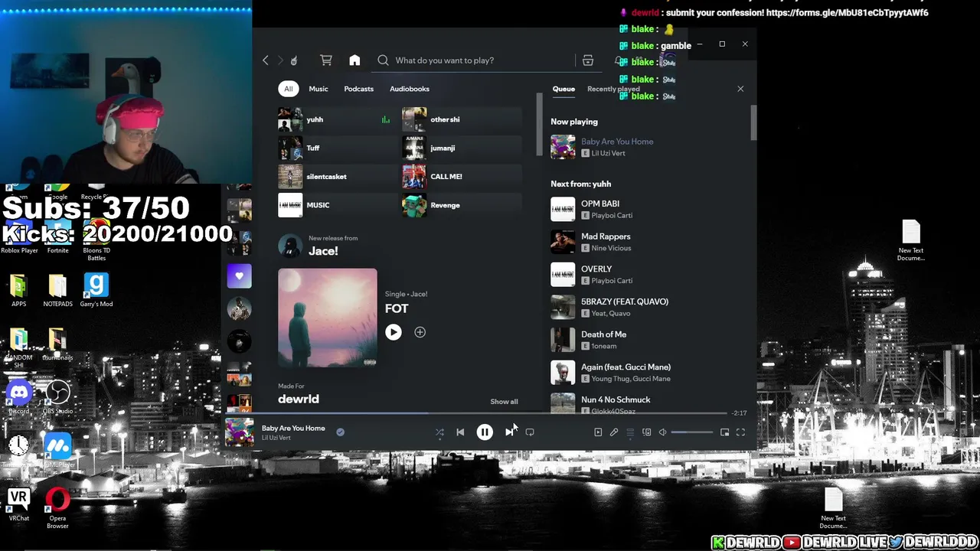Skip to the previous track
Viewport: 980px width, 551px height.
pyautogui.click(x=460, y=432)
